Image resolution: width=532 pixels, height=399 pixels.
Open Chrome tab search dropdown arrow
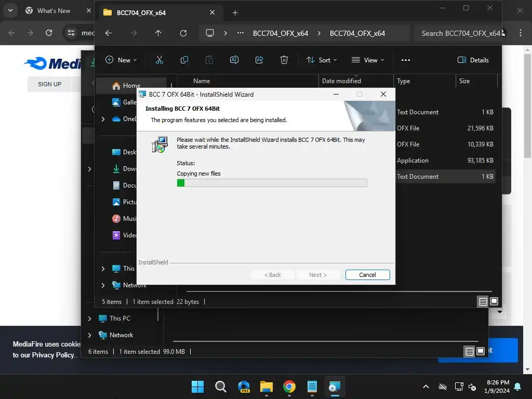click(10, 10)
